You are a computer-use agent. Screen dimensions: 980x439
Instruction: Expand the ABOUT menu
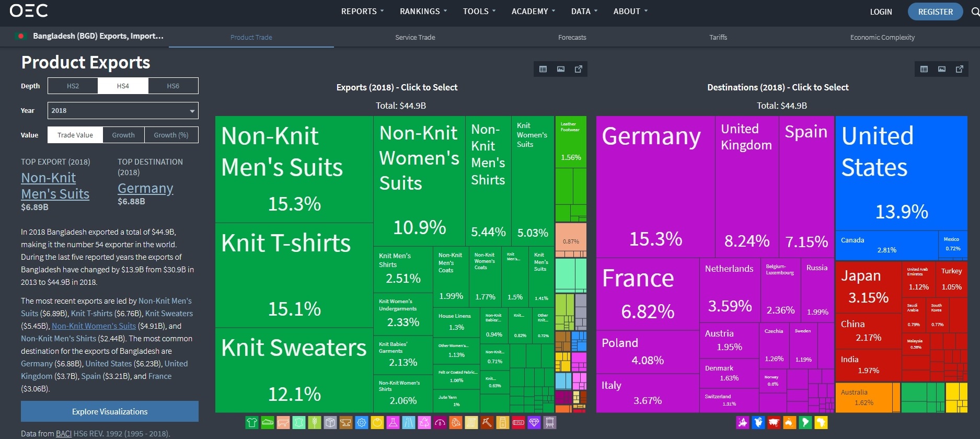click(630, 11)
